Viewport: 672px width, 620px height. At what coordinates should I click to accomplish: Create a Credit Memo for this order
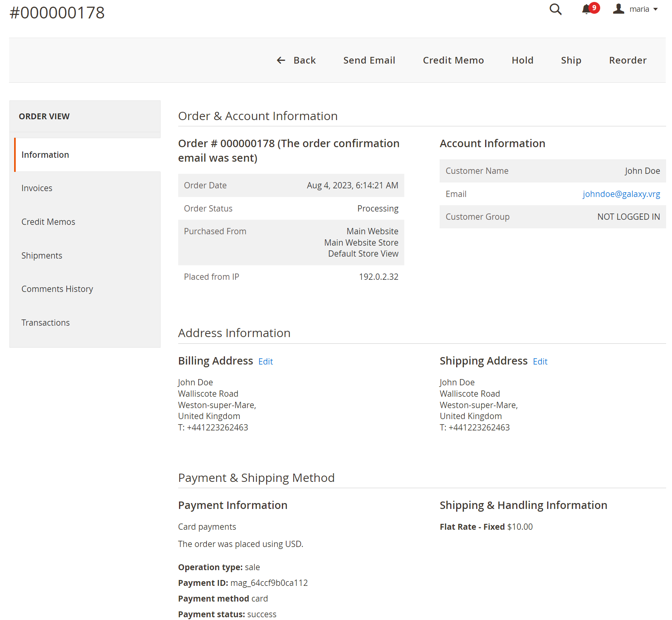tap(453, 60)
